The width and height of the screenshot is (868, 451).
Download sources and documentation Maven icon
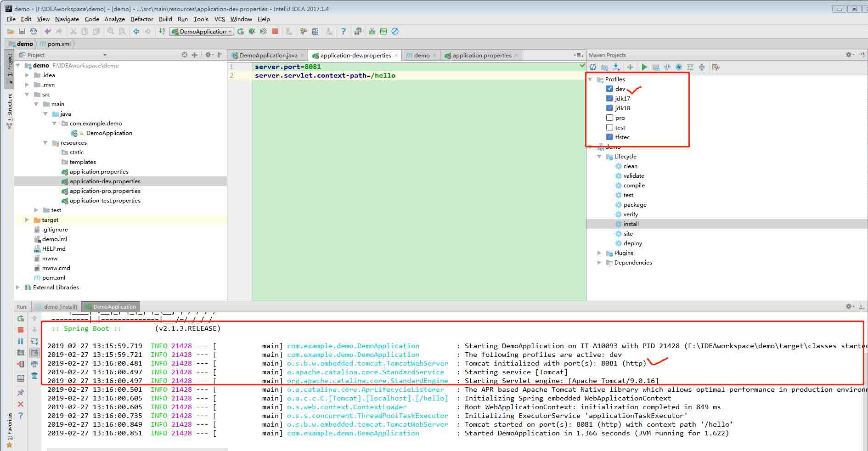click(616, 67)
